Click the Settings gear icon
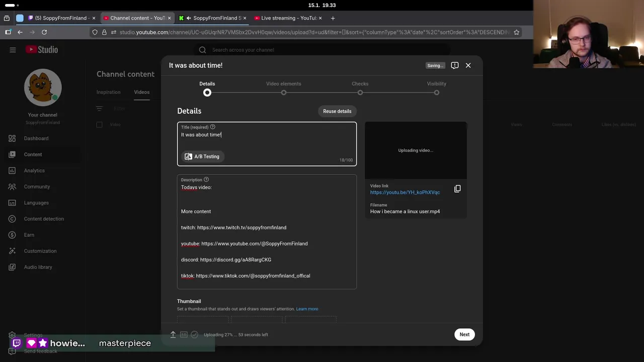Screen dimensions: 644x362 tap(13, 335)
